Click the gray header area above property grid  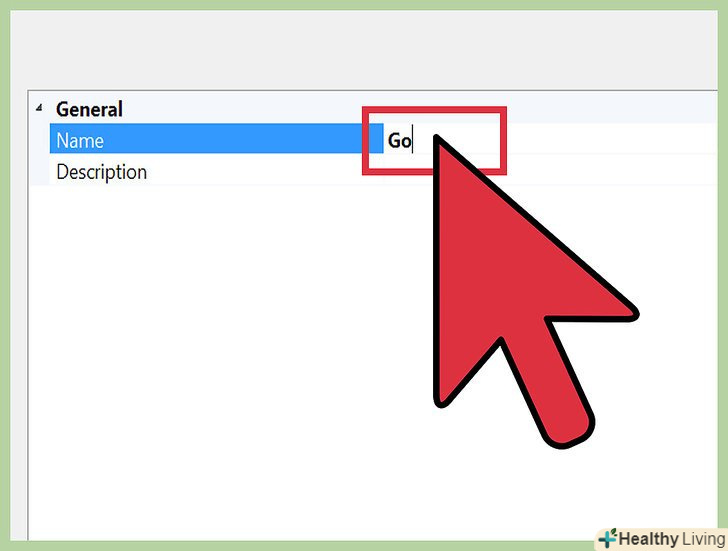pos(364,50)
